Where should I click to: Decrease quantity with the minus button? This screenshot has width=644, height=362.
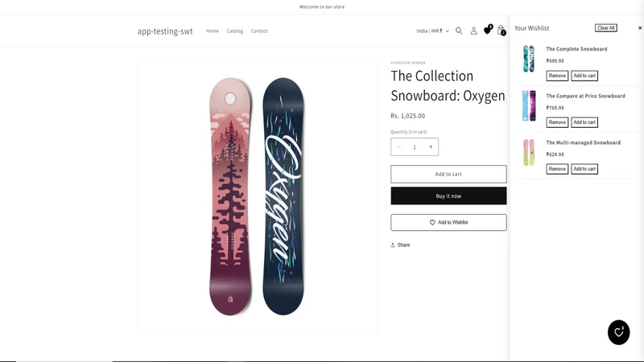coord(398,147)
